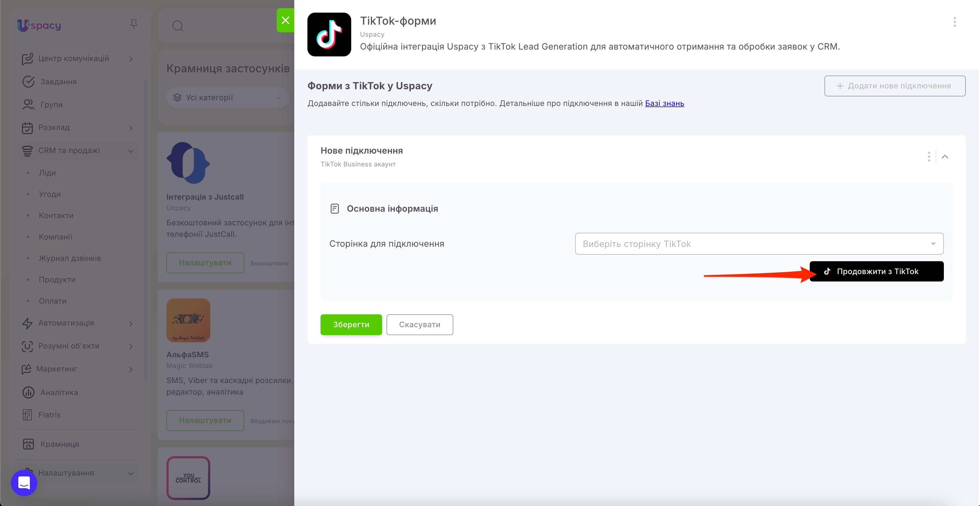This screenshot has height=506, width=980.
Task: Open Продукти submenu item
Action: click(57, 280)
